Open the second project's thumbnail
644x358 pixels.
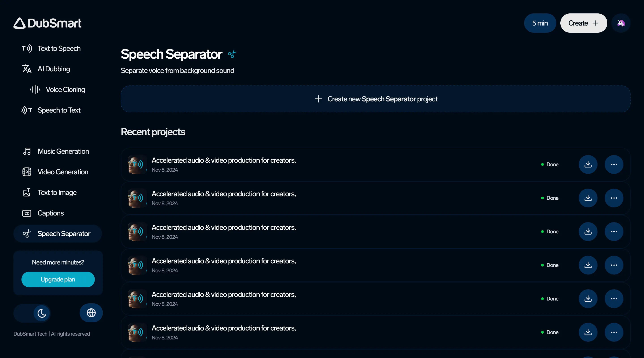[x=137, y=198]
